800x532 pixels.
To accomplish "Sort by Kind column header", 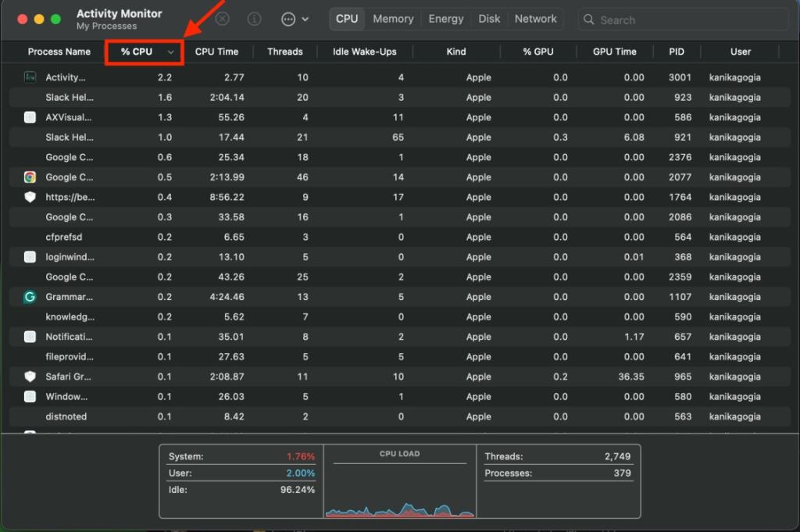I will [455, 52].
